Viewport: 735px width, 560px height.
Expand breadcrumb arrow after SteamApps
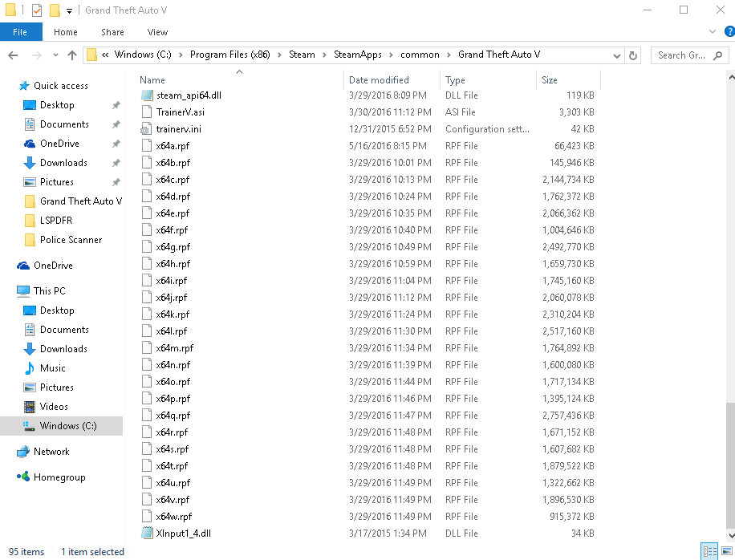[391, 55]
